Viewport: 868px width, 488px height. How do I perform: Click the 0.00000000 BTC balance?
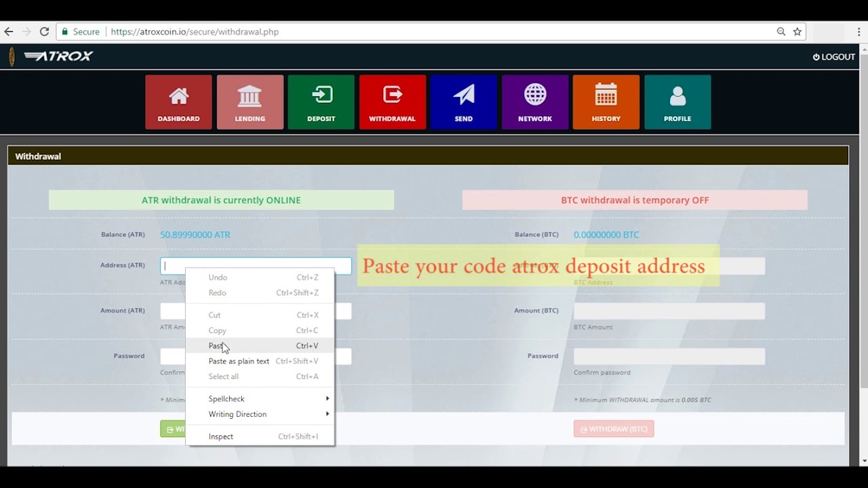(x=606, y=235)
